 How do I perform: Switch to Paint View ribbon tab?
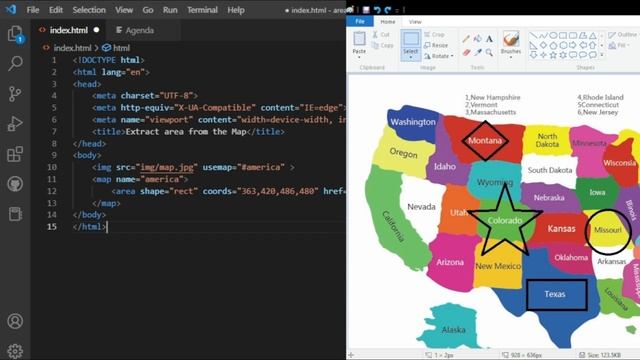pos(415,22)
